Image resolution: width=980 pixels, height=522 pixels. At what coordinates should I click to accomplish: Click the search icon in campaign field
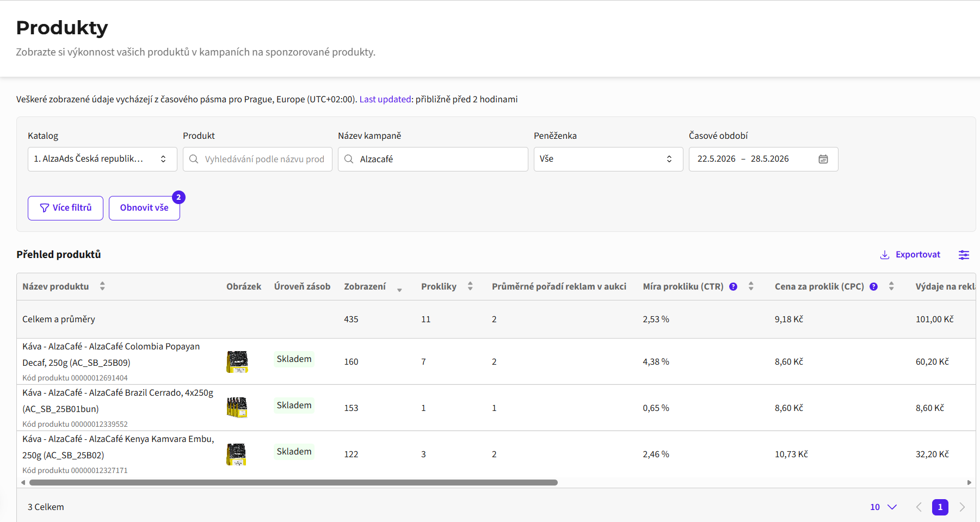pyautogui.click(x=349, y=159)
